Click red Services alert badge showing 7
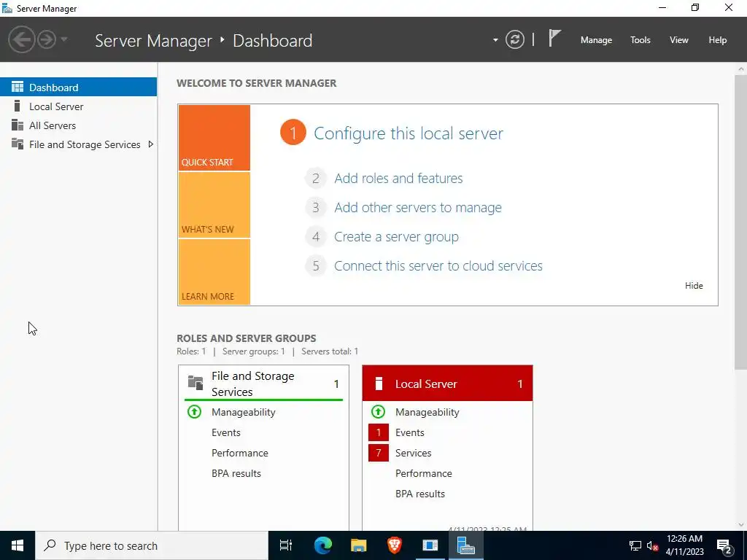The height and width of the screenshot is (560, 747). (379, 453)
